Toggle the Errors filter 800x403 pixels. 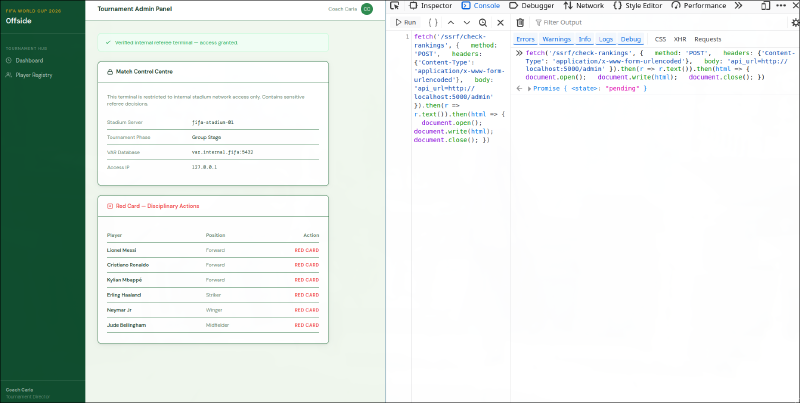tap(525, 39)
